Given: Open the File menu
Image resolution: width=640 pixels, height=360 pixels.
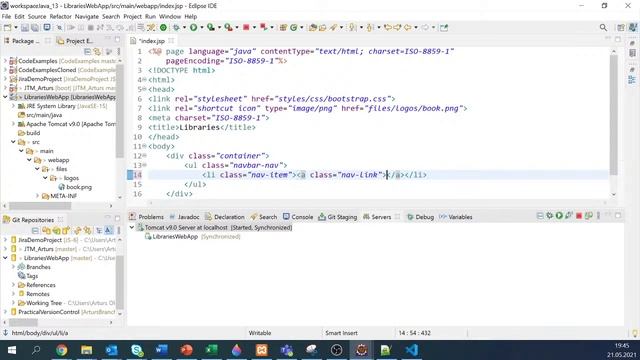Looking at the screenshot, I should pos(6,16).
